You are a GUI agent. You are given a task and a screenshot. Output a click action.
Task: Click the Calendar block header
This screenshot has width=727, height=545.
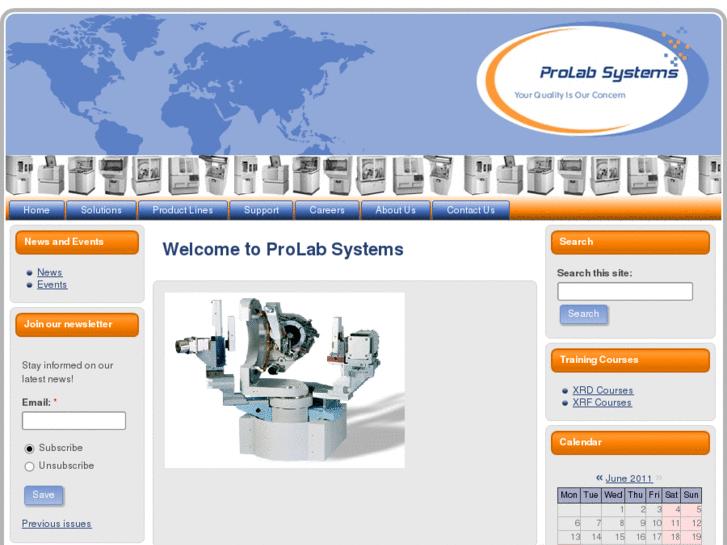[630, 442]
